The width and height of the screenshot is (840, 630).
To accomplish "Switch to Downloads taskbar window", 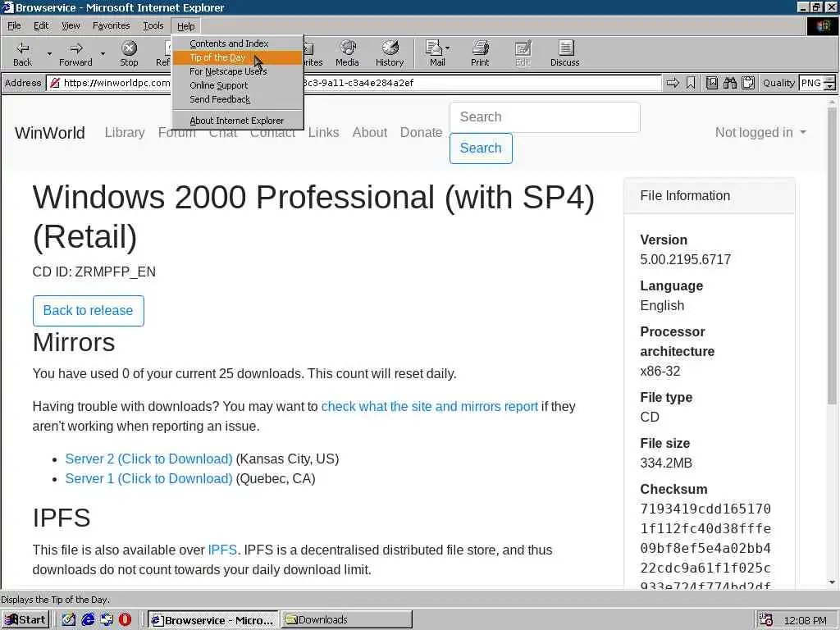I will pyautogui.click(x=347, y=620).
